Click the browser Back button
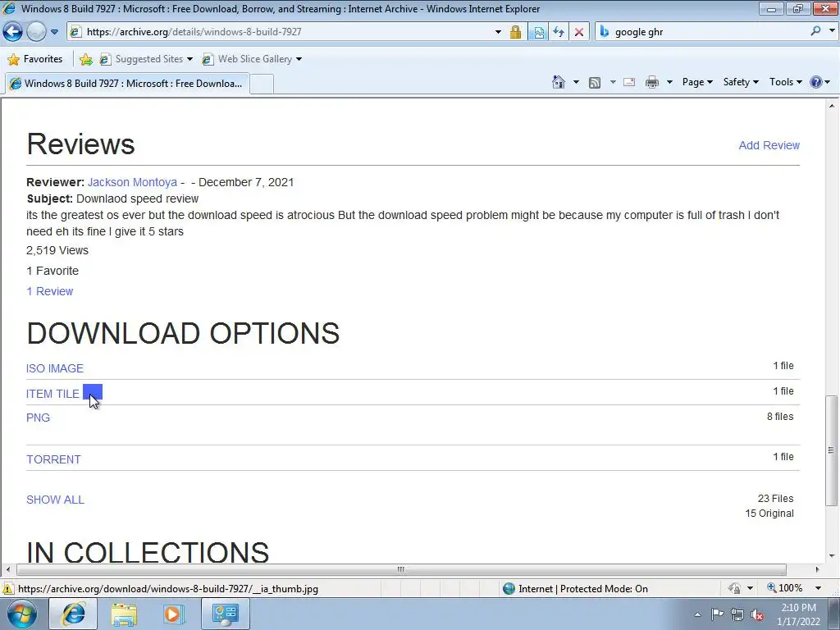 click(x=13, y=32)
